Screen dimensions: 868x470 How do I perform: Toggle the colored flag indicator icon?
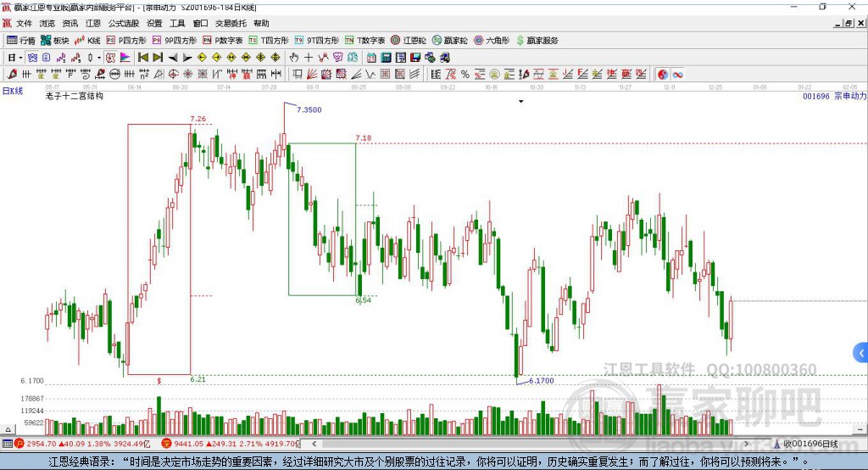click(x=125, y=58)
